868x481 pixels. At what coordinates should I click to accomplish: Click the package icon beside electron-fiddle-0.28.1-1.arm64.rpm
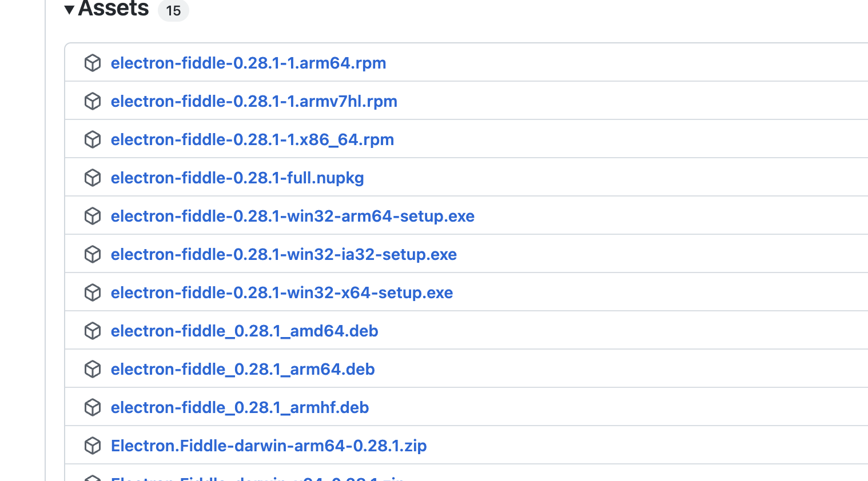point(92,63)
